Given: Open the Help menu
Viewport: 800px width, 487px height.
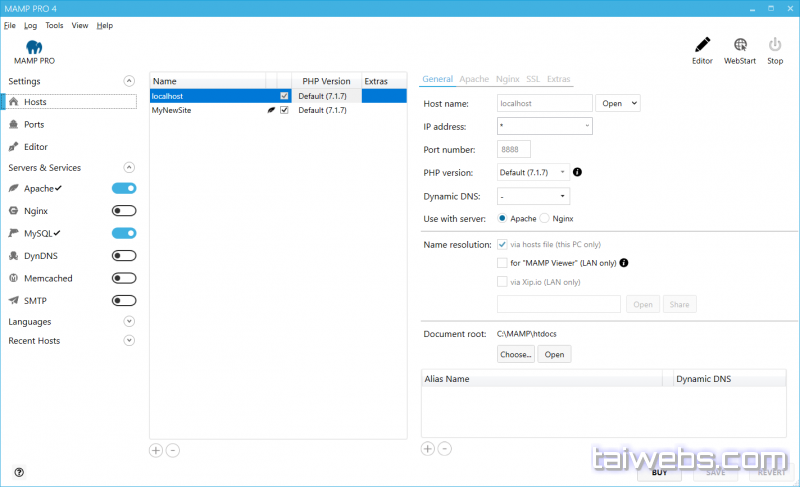Looking at the screenshot, I should pos(105,25).
